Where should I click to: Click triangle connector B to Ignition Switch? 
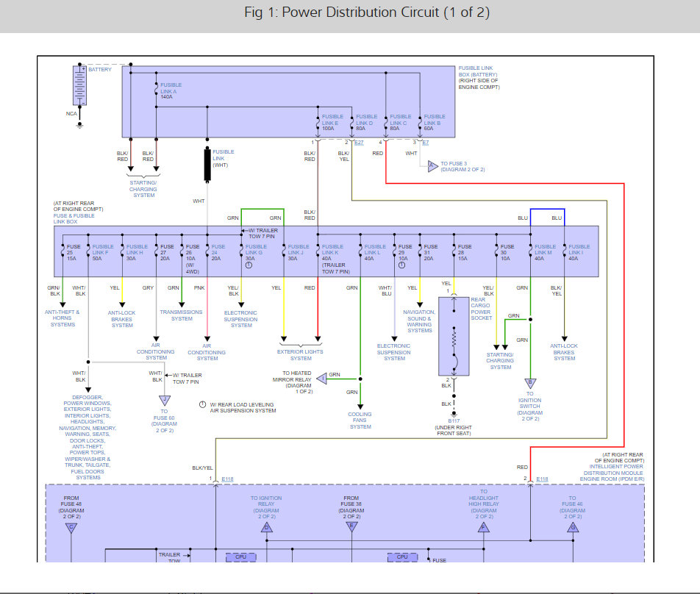(530, 383)
